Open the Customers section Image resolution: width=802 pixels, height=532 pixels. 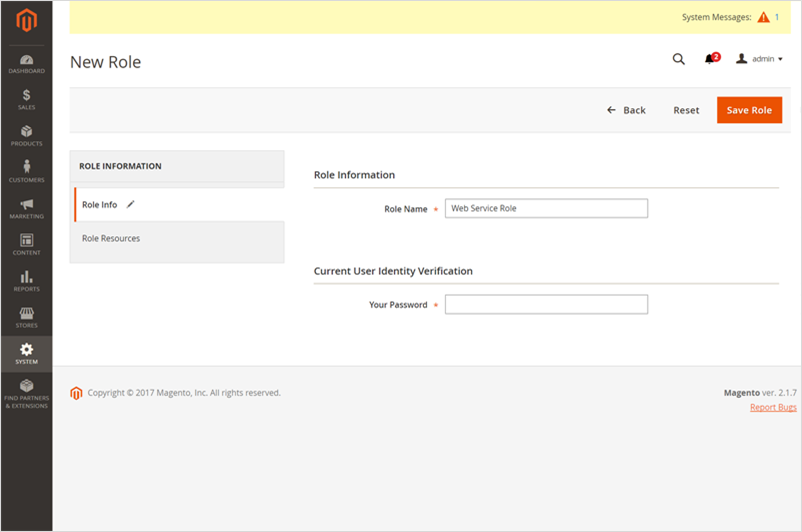[x=26, y=172]
